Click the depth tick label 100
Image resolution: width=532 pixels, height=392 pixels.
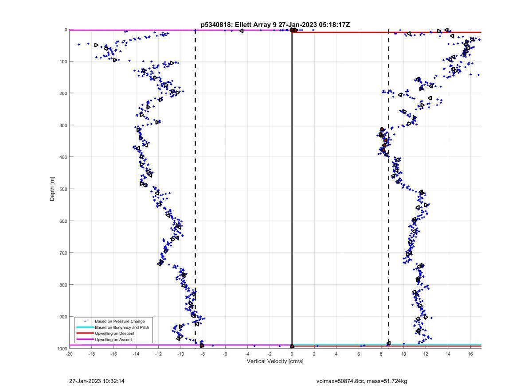coord(63,62)
